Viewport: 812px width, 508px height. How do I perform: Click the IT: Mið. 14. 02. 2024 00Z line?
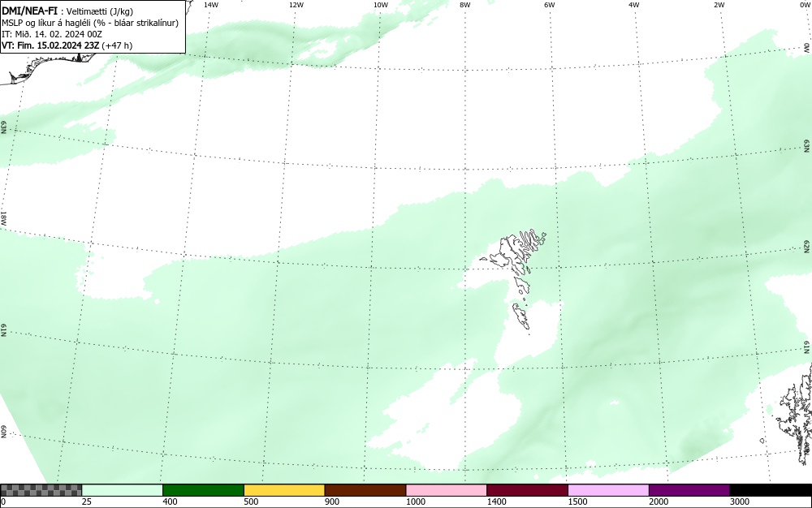[x=52, y=34]
